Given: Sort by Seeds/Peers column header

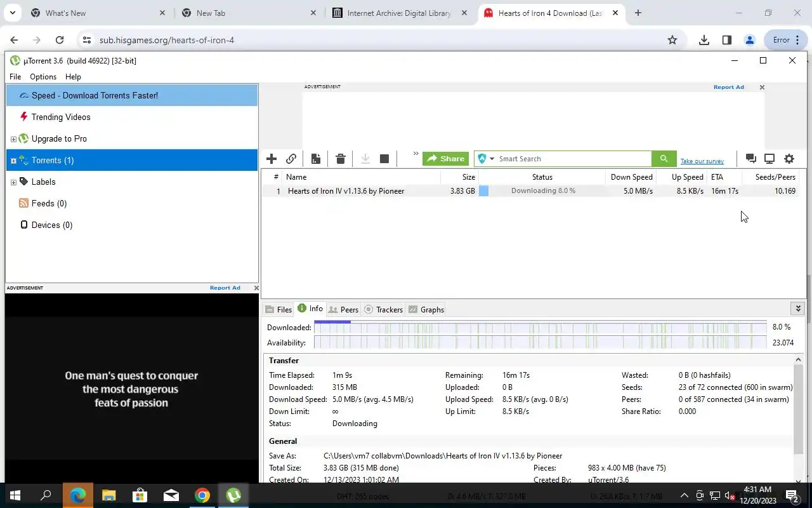Looking at the screenshot, I should pos(771,177).
